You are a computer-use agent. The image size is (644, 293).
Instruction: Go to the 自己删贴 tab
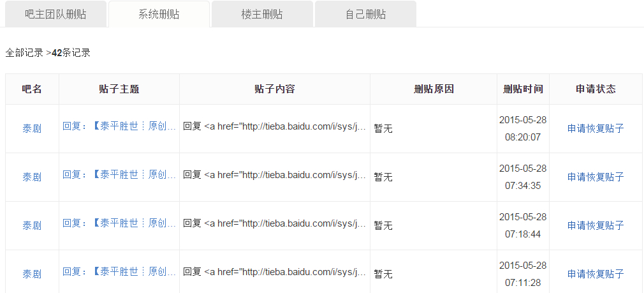[365, 14]
